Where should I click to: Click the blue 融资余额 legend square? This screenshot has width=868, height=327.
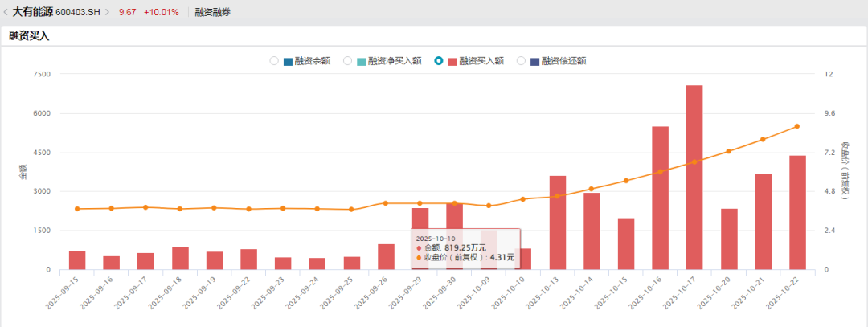tap(288, 61)
